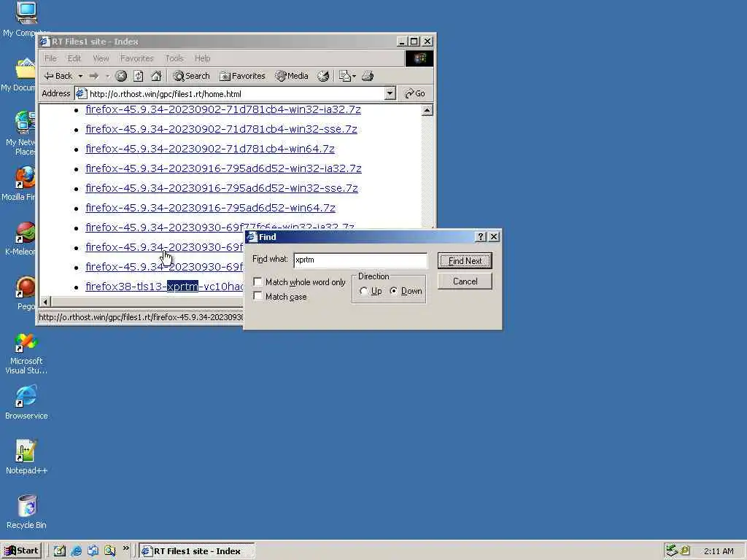
Task: Open the Help menu
Action: 202,58
